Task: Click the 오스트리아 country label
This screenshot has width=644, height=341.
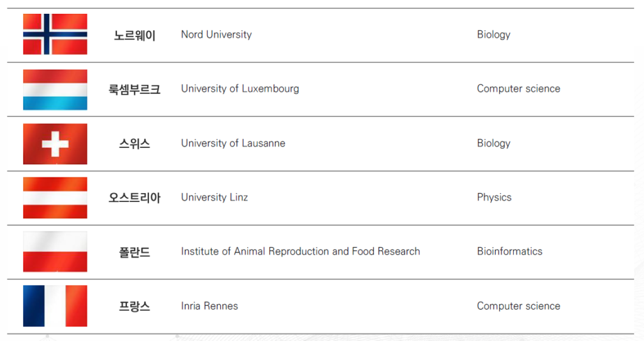Action: tap(135, 198)
